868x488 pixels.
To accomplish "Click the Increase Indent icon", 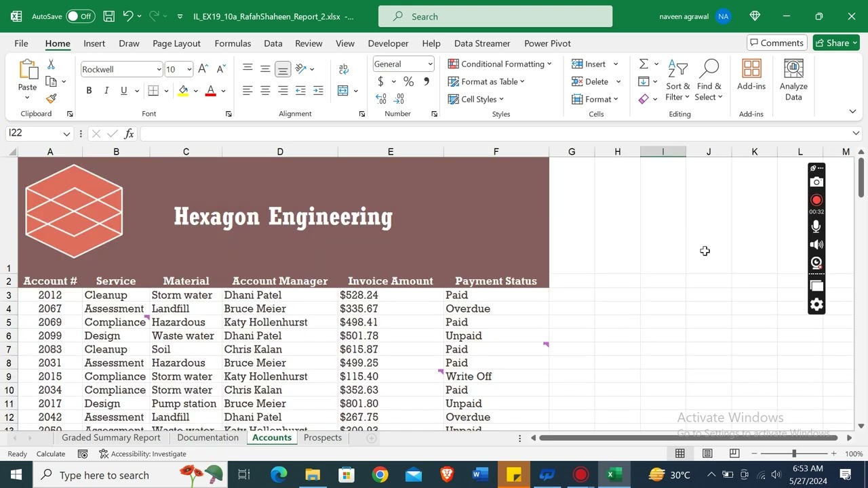I will coord(318,91).
